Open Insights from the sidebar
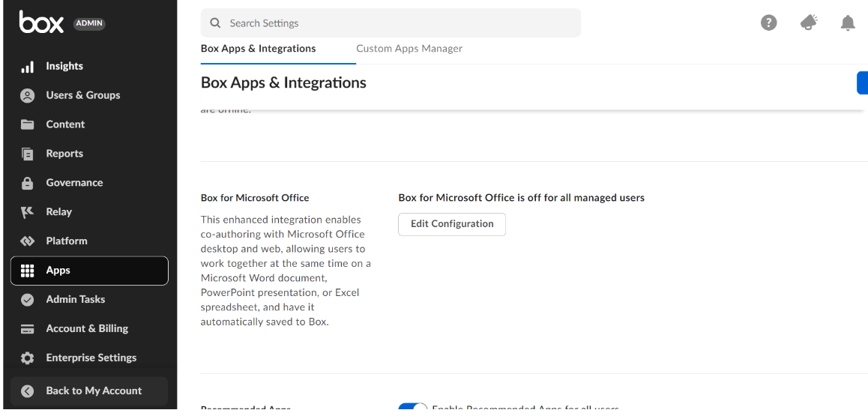The image size is (868, 419). (x=89, y=67)
